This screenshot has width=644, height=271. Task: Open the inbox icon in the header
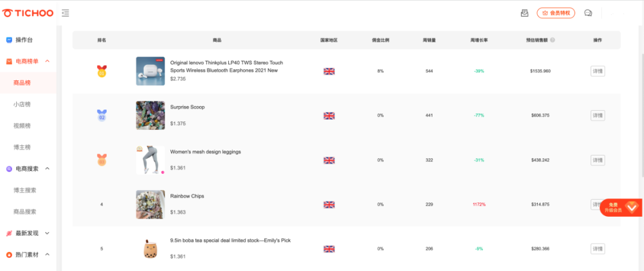click(x=525, y=13)
